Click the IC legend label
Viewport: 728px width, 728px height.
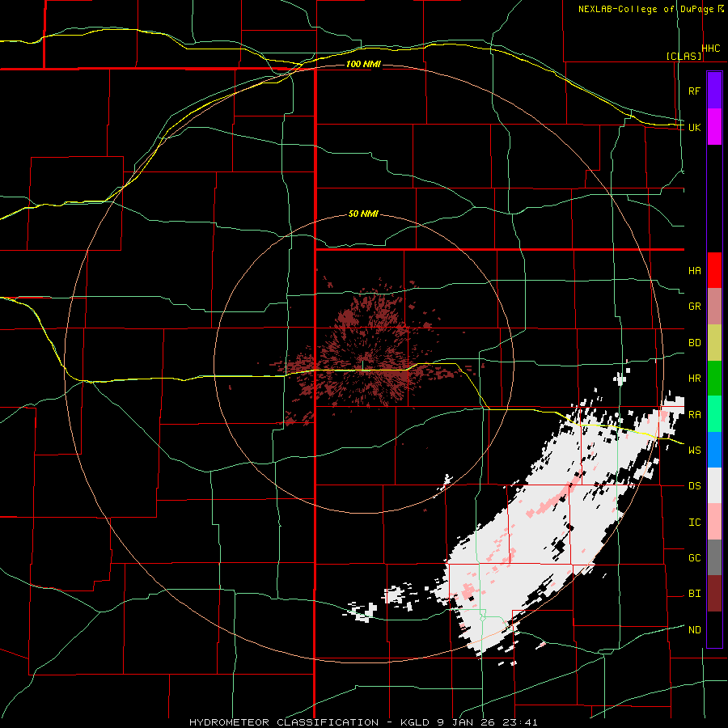pyautogui.click(x=694, y=523)
